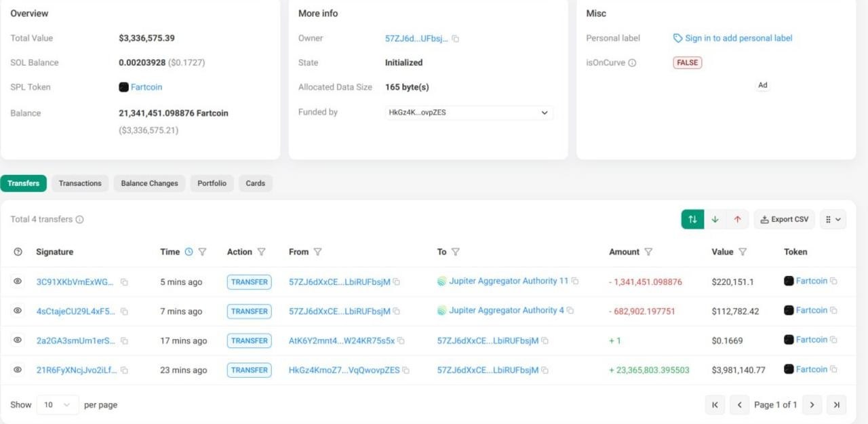Viewport: 868px width, 424px height.
Task: Toggle time format clock icon
Action: (x=189, y=252)
